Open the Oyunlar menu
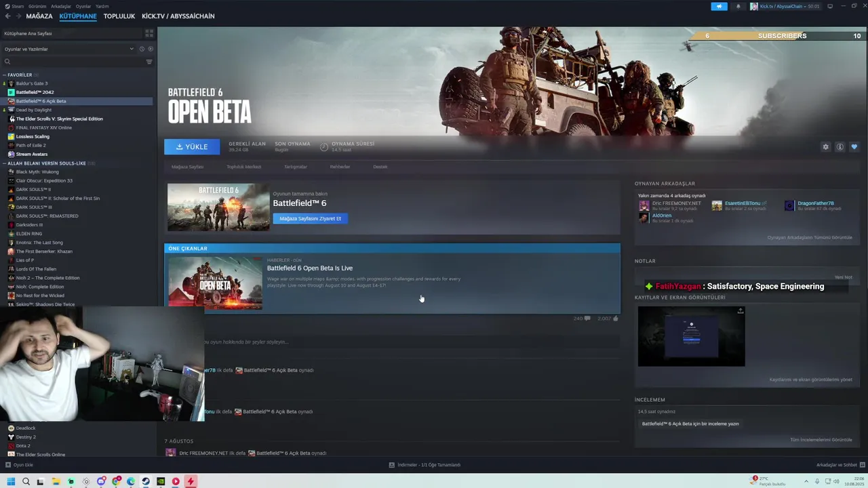Viewport: 868px width, 488px height. [x=83, y=6]
